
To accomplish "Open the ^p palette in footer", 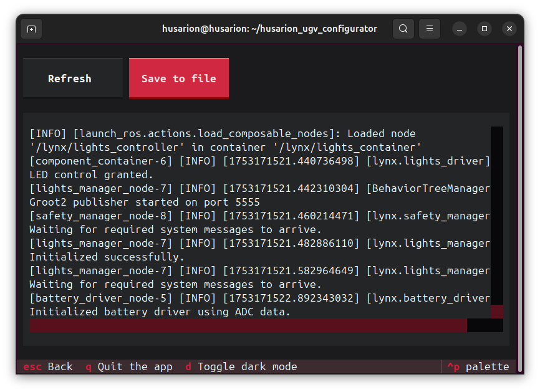I will [478, 367].
